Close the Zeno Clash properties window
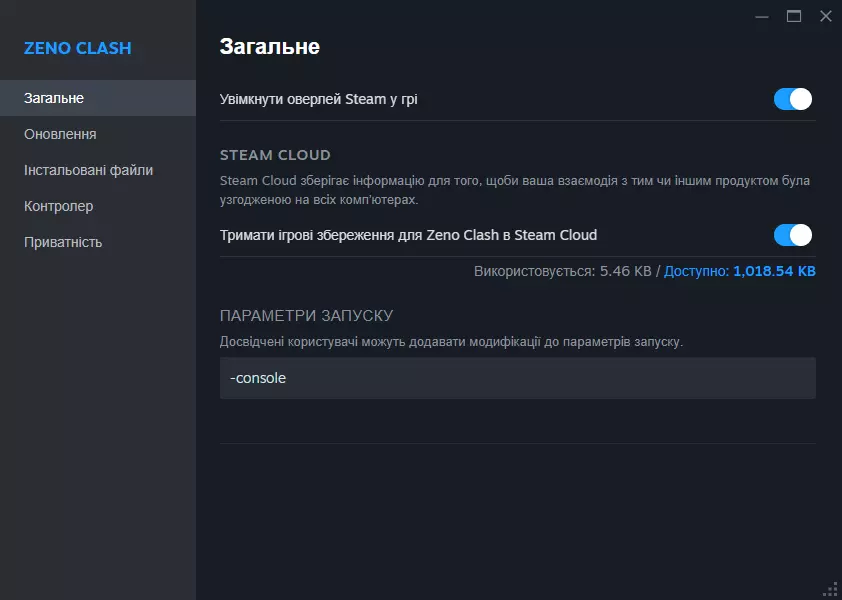 click(x=825, y=16)
